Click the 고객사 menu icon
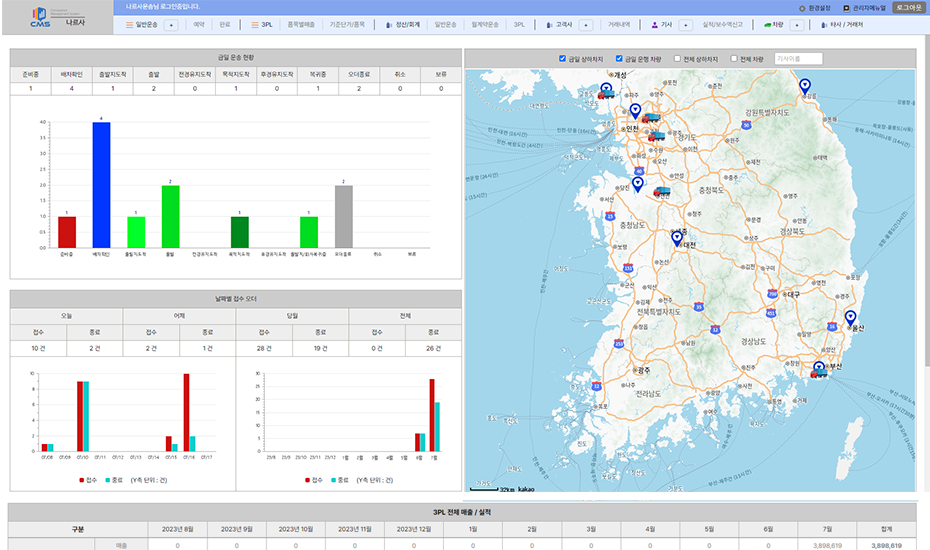930x550 pixels. (549, 25)
